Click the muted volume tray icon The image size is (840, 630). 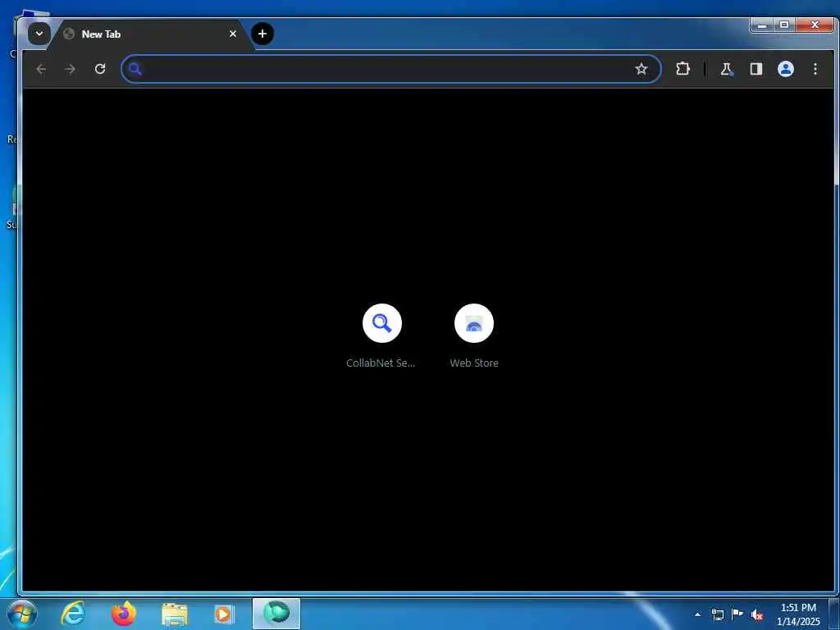757,615
